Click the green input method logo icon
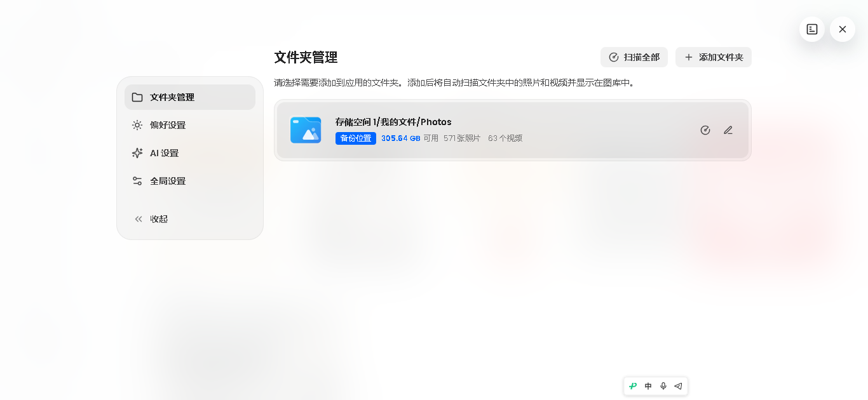Viewport: 868px width, 400px height. (633, 386)
